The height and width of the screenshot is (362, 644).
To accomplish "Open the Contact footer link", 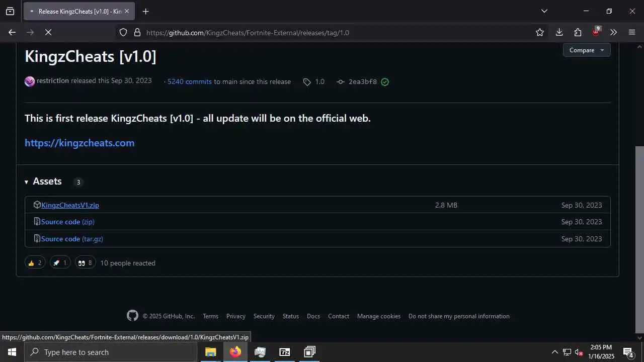I will 339,316.
